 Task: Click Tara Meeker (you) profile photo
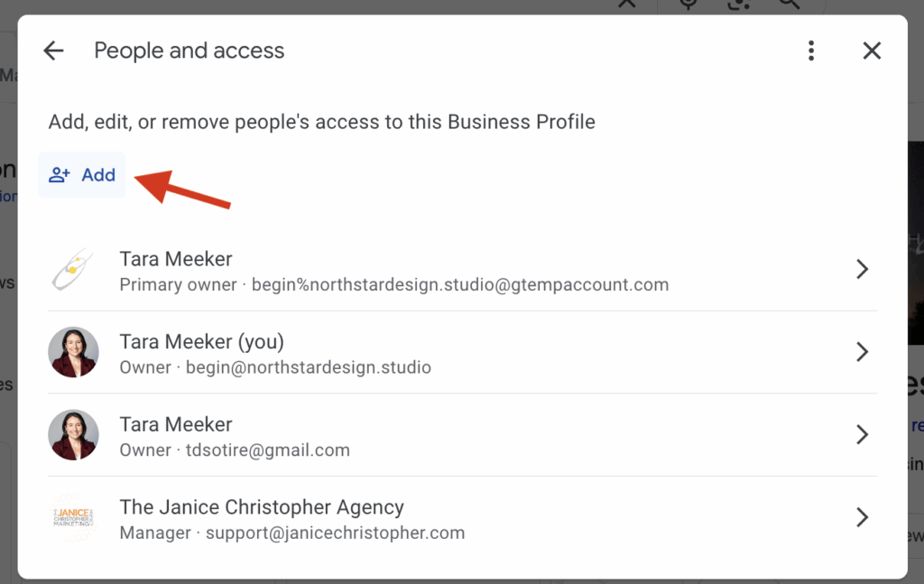click(73, 352)
